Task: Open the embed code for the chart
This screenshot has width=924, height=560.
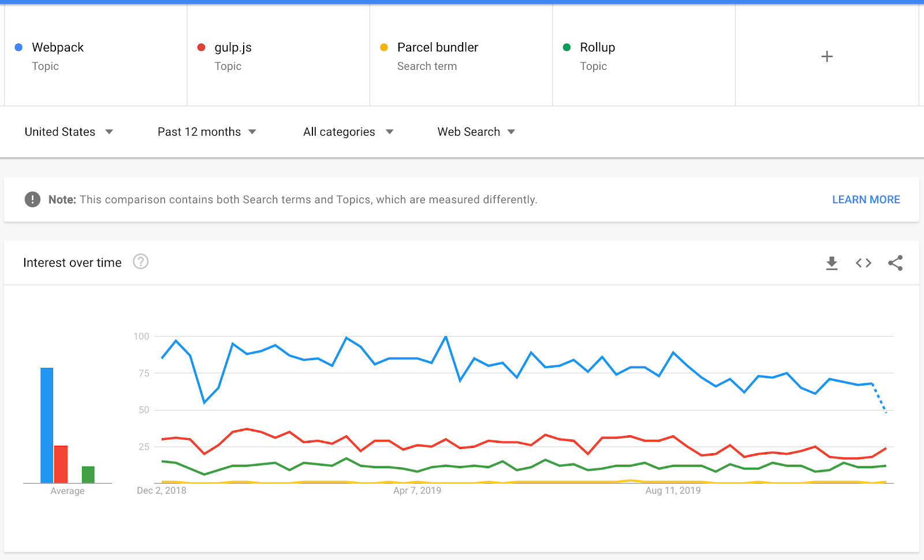Action: (863, 263)
